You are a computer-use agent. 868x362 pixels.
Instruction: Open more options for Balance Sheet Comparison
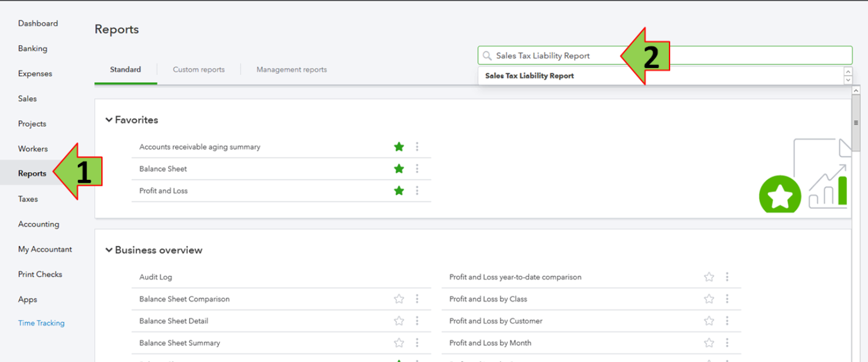click(x=417, y=299)
